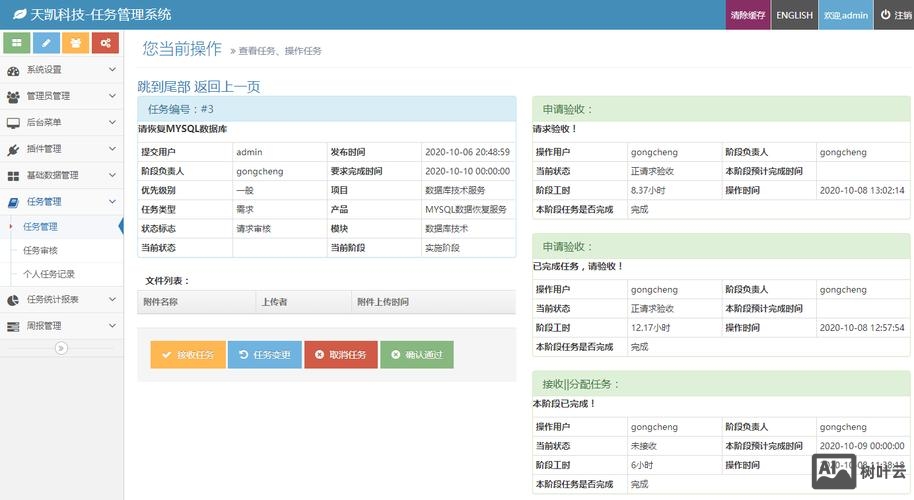Image resolution: width=914 pixels, height=500 pixels.
Task: Expand the 插件管理 menu chevron
Action: pos(113,149)
